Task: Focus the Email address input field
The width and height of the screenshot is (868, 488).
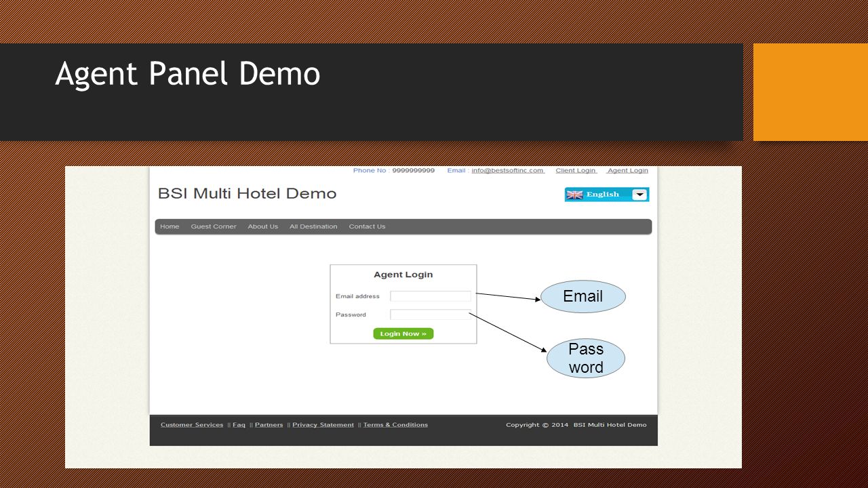Action: [431, 296]
